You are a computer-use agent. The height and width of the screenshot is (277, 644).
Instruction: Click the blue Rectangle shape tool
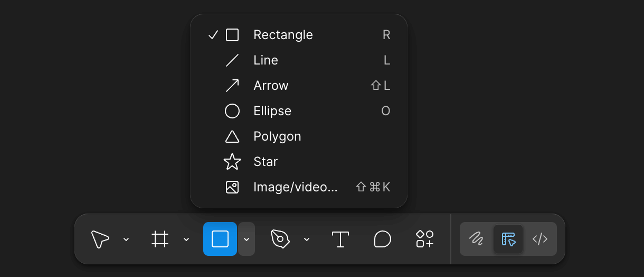coord(220,239)
